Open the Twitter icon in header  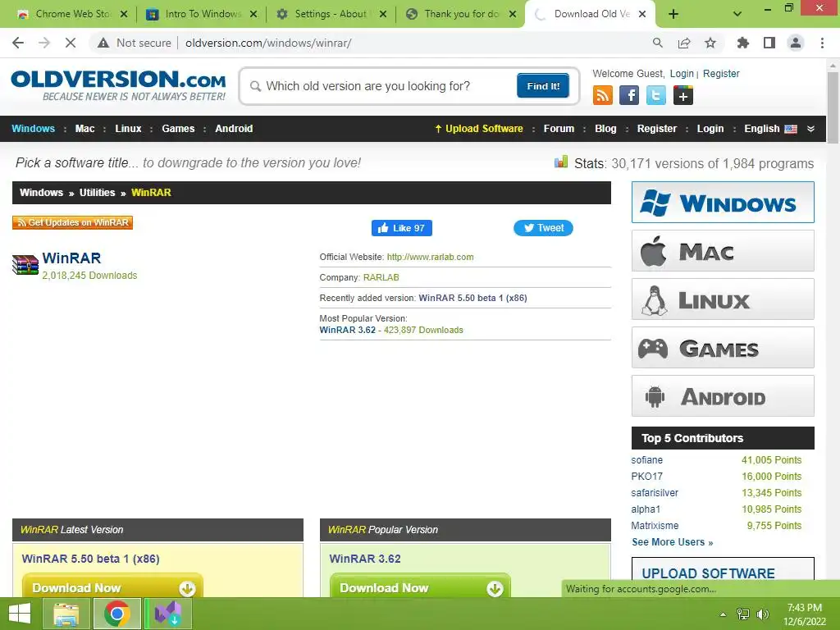[x=655, y=96]
